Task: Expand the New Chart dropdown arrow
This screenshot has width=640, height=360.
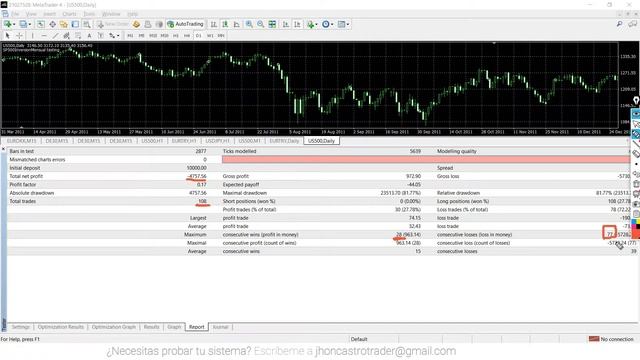Action: 14,24
